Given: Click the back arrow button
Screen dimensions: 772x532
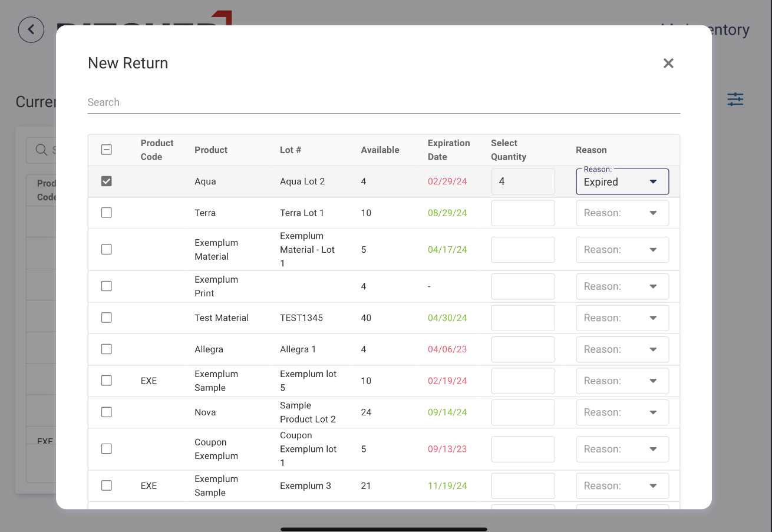Looking at the screenshot, I should pos(31,29).
